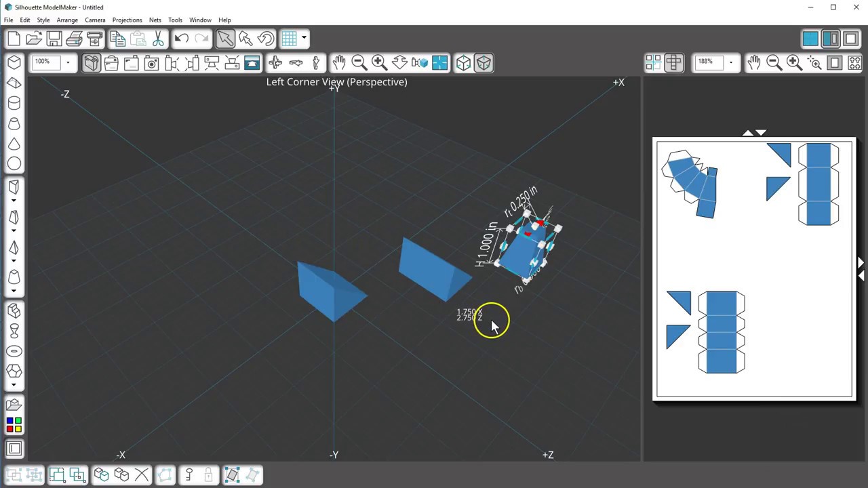This screenshot has width=868, height=488.
Task: Save the model with floppy icon
Action: 54,39
